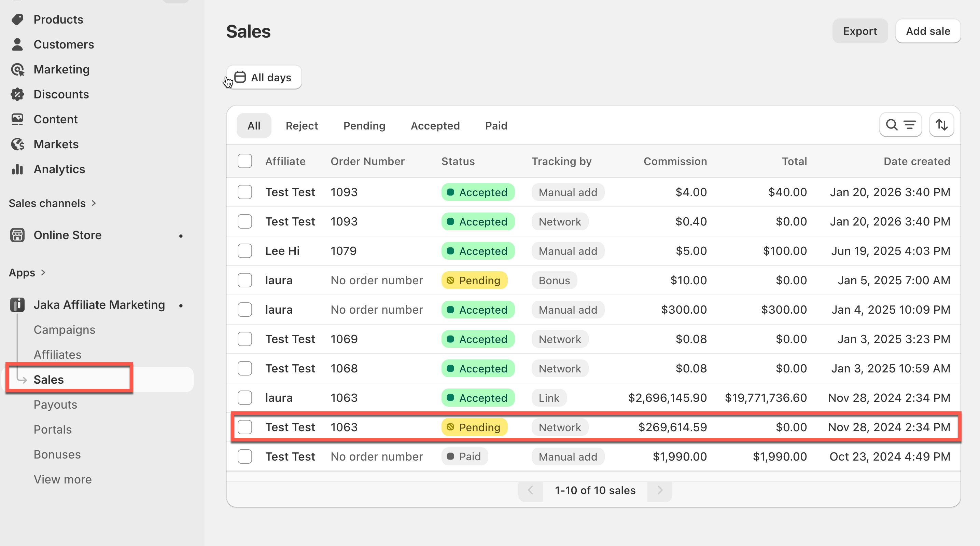Switch to the Pending tab
980x546 pixels.
(x=364, y=126)
